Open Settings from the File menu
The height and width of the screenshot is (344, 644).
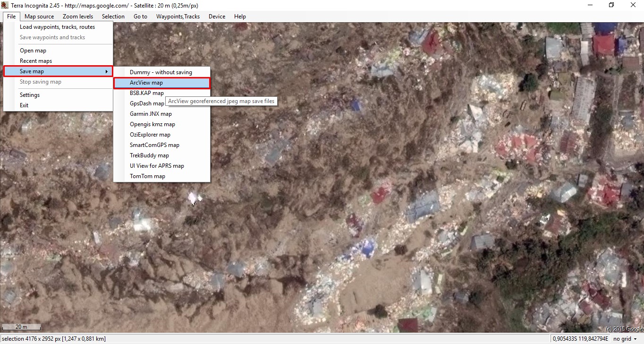click(x=30, y=95)
